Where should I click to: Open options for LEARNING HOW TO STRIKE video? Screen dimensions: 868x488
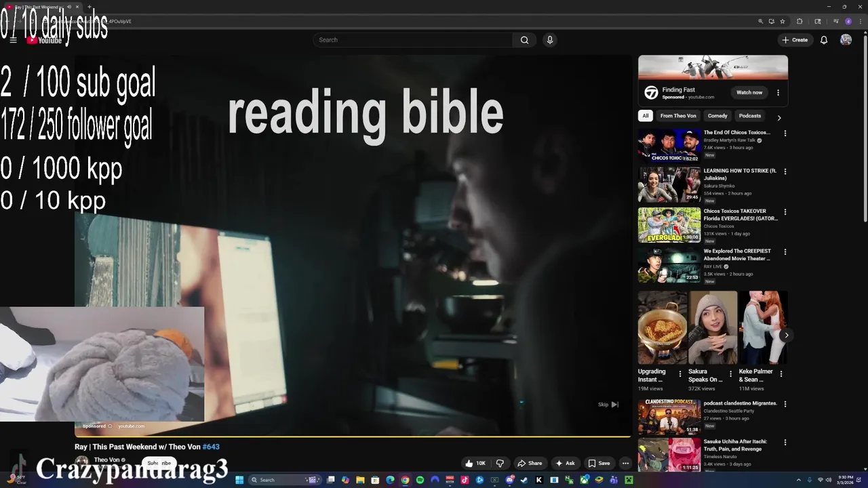pos(785,171)
